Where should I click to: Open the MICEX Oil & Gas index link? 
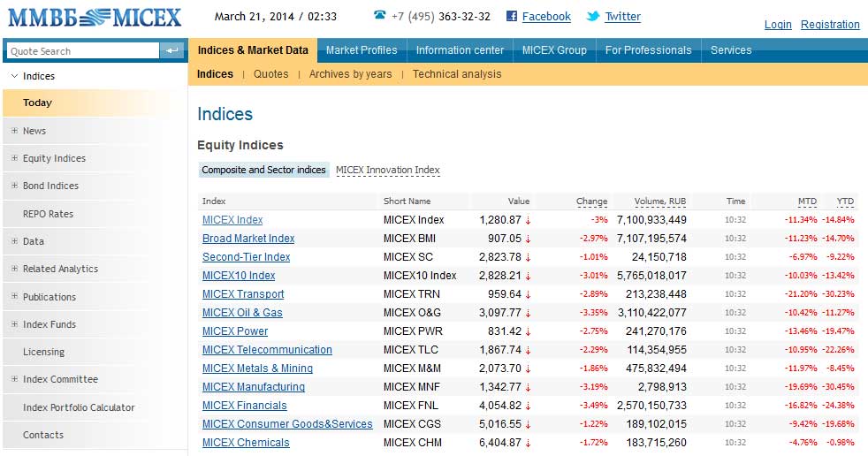point(242,313)
